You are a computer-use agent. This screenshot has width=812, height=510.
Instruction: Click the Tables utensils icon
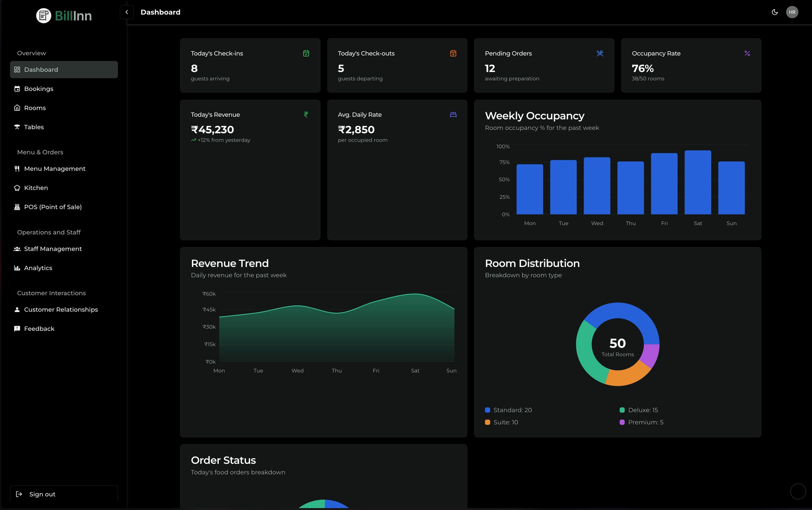(x=17, y=127)
